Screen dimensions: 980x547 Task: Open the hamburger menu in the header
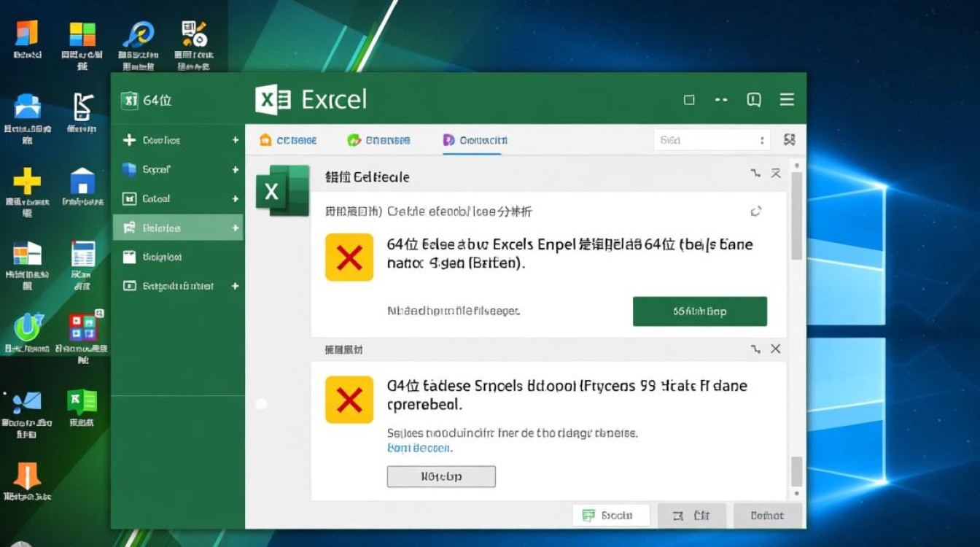click(787, 100)
